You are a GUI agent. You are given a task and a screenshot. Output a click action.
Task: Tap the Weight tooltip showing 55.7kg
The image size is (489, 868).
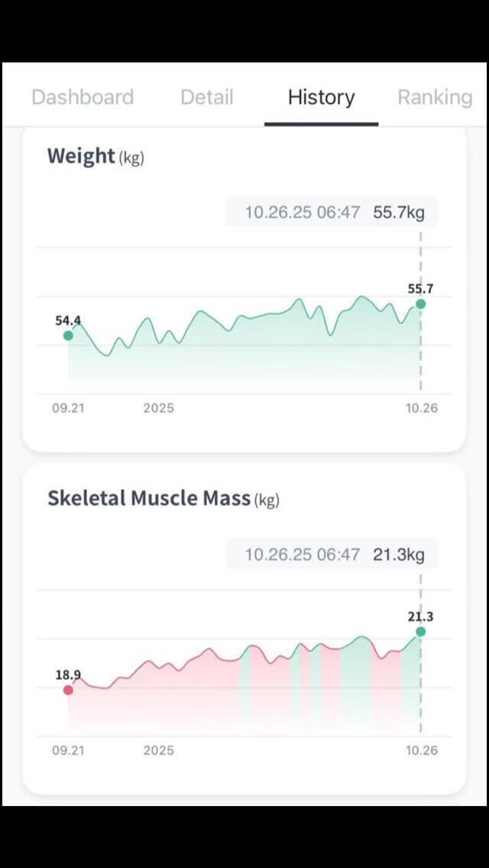click(332, 212)
